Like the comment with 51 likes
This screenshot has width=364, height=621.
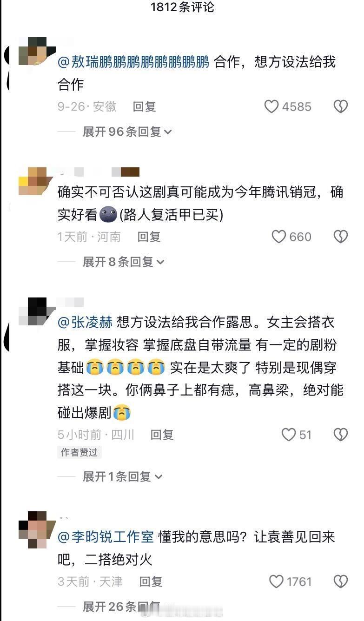click(x=289, y=435)
